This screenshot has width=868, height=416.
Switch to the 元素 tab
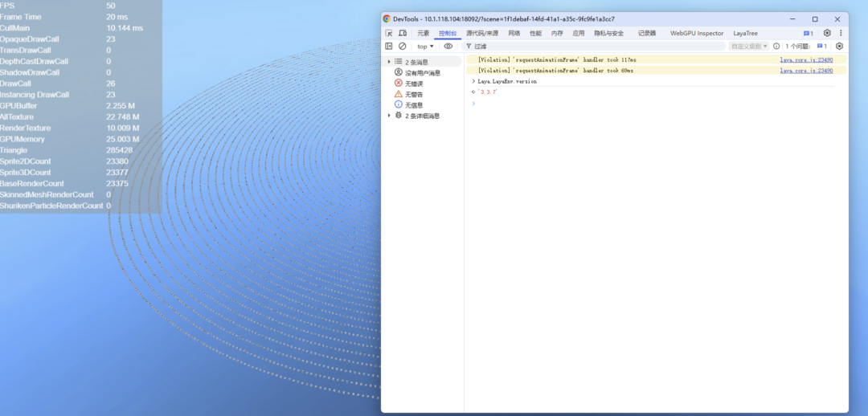tap(424, 33)
